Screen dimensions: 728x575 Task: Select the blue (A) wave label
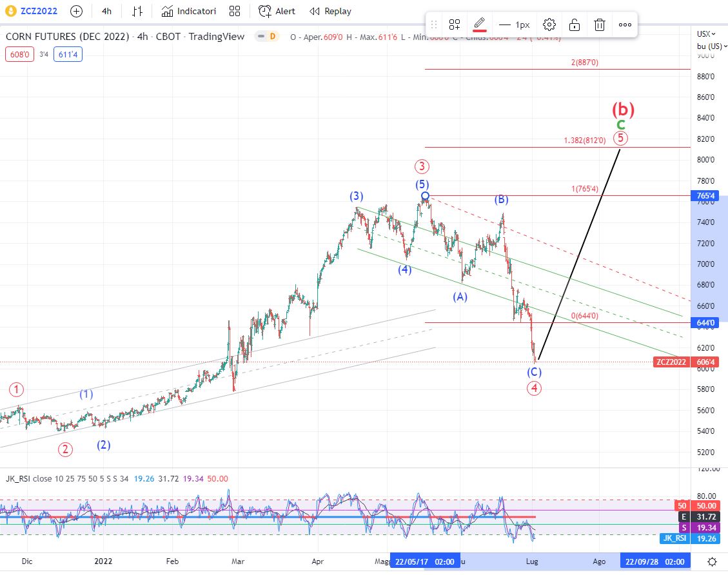(x=460, y=297)
